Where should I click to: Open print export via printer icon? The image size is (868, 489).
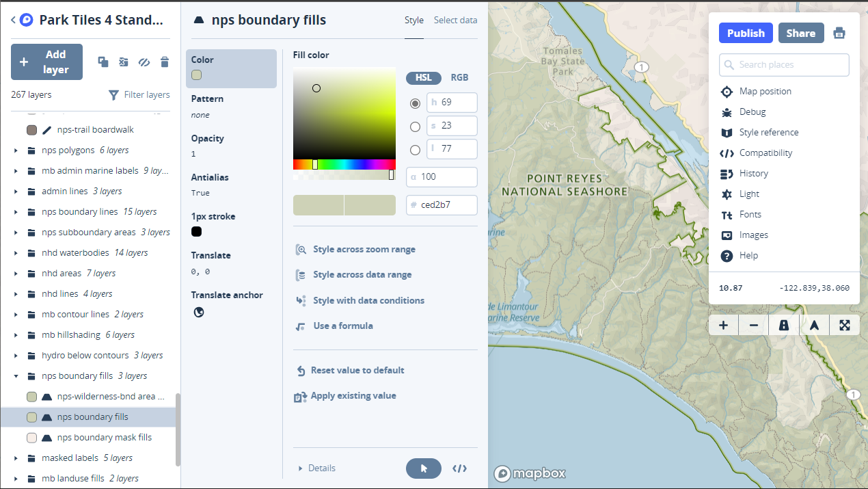(x=839, y=33)
